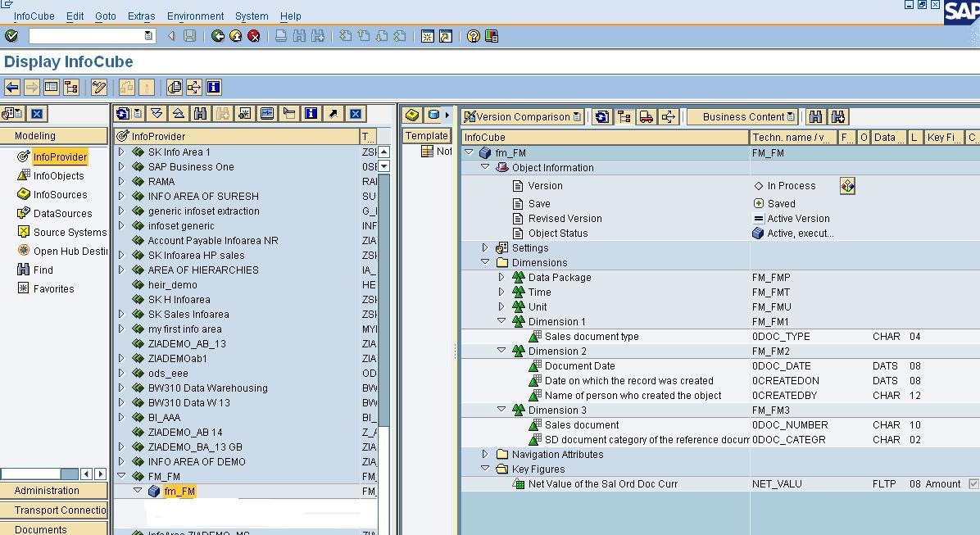The width and height of the screenshot is (980, 535).
Task: Open the InfoCube menu
Action: click(34, 16)
